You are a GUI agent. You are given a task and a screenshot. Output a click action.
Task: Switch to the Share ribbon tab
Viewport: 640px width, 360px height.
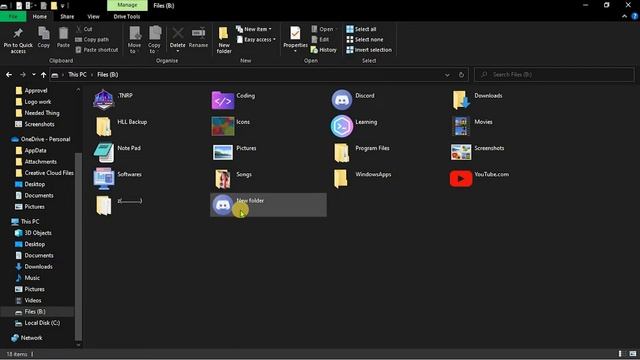pyautogui.click(x=67, y=17)
